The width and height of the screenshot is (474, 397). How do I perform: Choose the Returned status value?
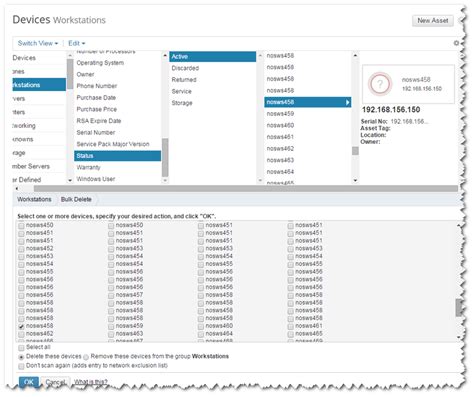184,80
